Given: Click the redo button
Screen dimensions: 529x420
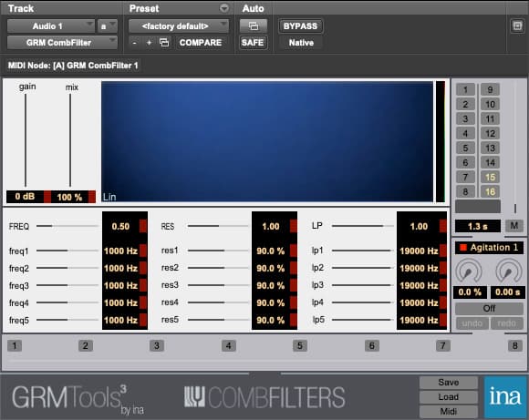Looking at the screenshot, I should point(507,323).
